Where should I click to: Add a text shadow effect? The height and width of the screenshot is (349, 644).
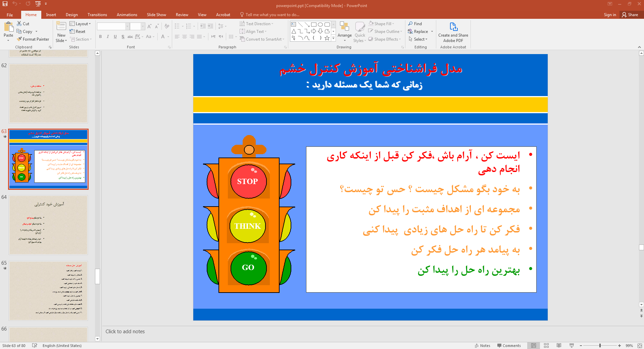123,37
